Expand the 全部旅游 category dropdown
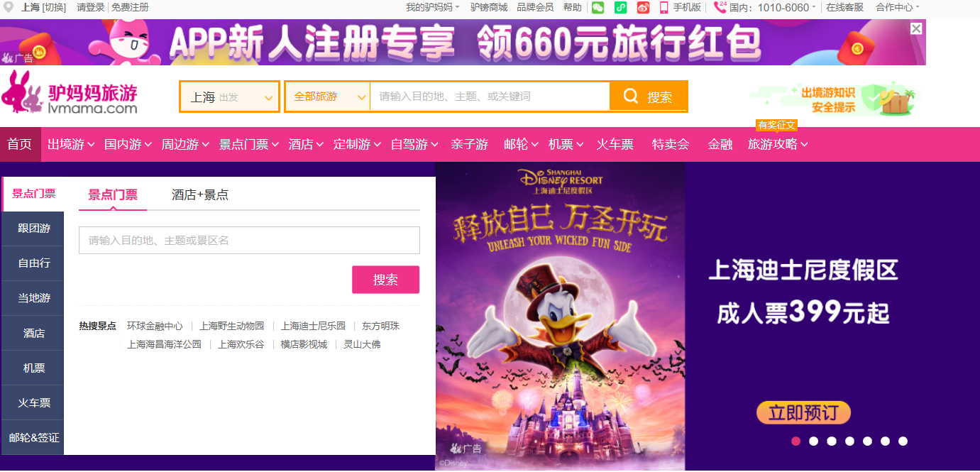980x472 pixels. tap(327, 97)
